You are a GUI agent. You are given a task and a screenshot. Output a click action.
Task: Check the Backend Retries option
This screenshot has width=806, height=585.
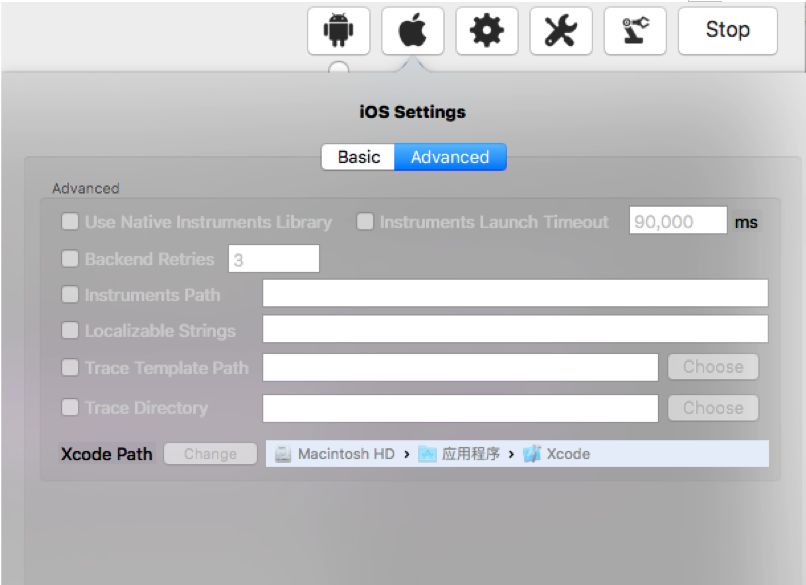coord(70,259)
